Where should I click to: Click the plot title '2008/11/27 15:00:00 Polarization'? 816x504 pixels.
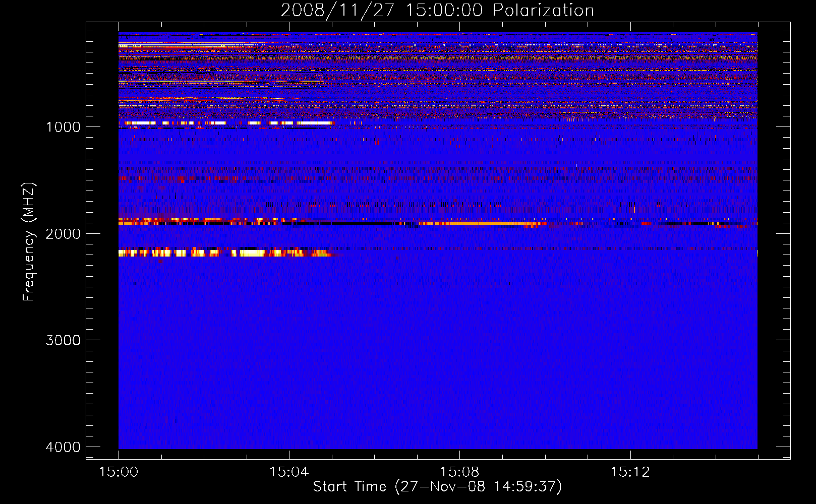pyautogui.click(x=437, y=10)
